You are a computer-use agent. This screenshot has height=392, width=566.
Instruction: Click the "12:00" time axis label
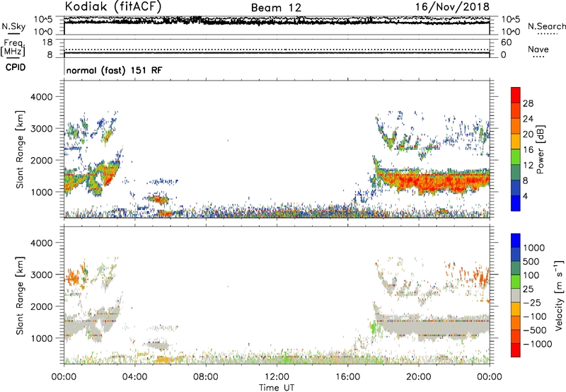point(277,377)
